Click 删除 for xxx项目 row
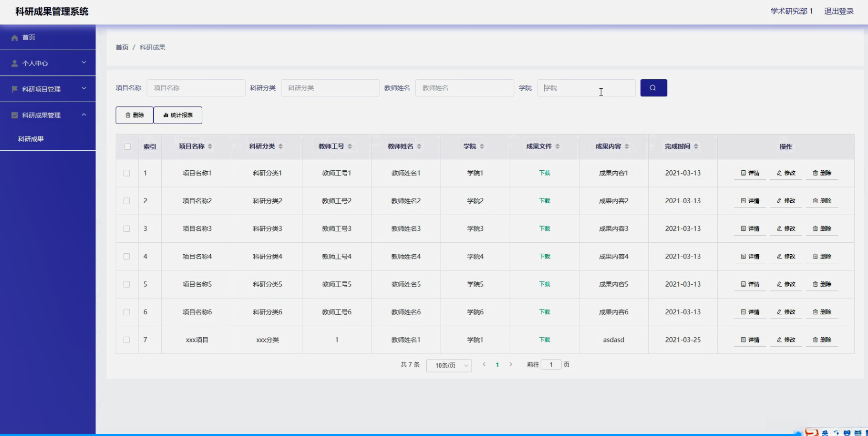This screenshot has height=436, width=868. click(822, 340)
